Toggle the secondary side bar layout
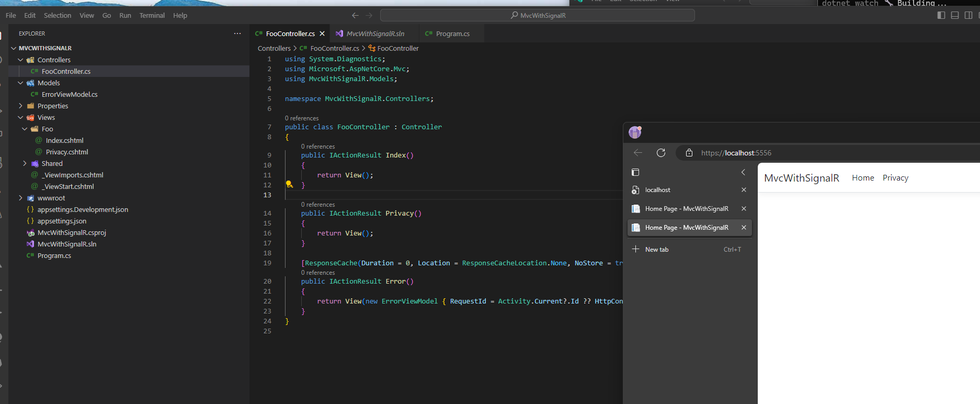This screenshot has height=404, width=980. (968, 15)
